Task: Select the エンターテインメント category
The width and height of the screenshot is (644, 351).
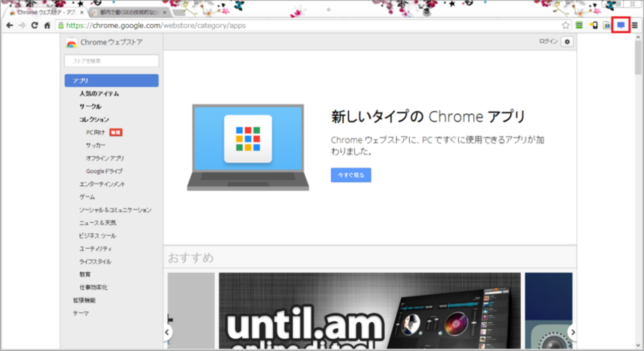Action: point(102,184)
